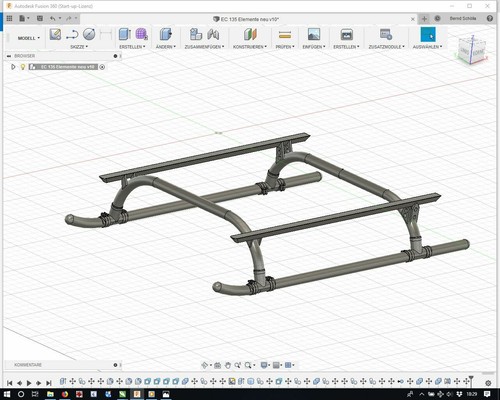This screenshot has width=500, height=400.
Task: Select the Circle sketch tool
Action: [x=89, y=34]
